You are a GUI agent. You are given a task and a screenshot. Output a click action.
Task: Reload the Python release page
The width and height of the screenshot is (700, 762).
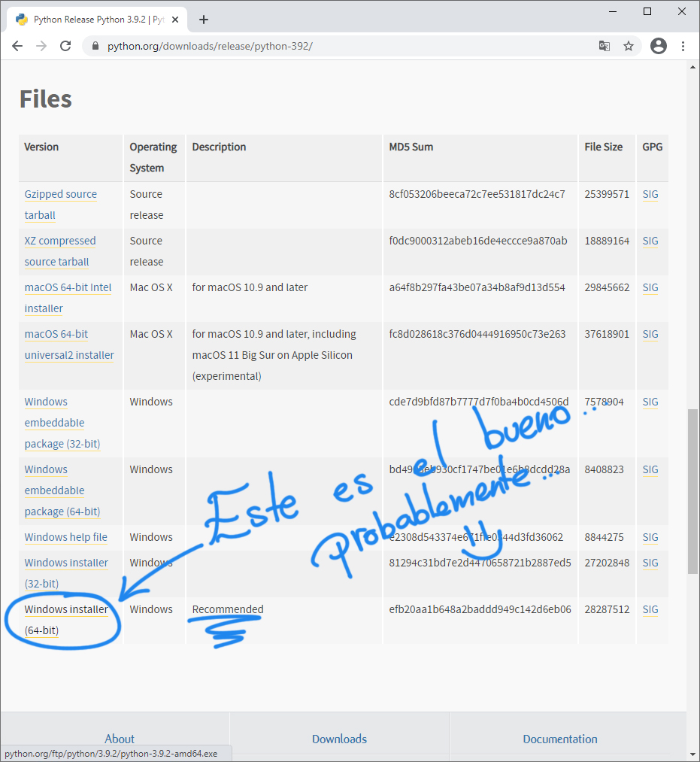65,46
